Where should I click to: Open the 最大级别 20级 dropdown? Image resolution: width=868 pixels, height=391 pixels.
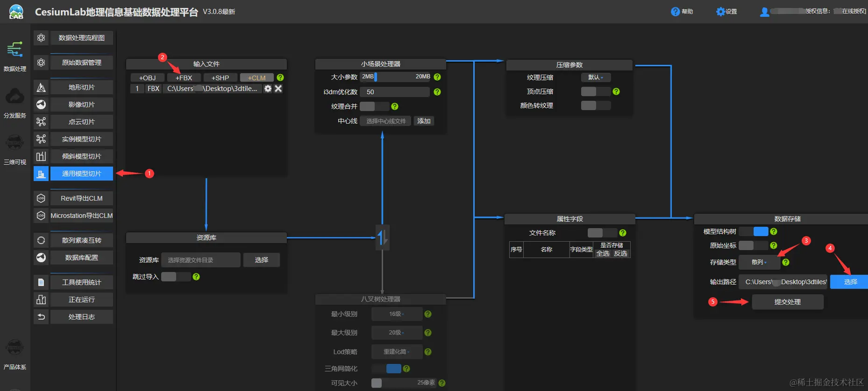click(x=397, y=333)
